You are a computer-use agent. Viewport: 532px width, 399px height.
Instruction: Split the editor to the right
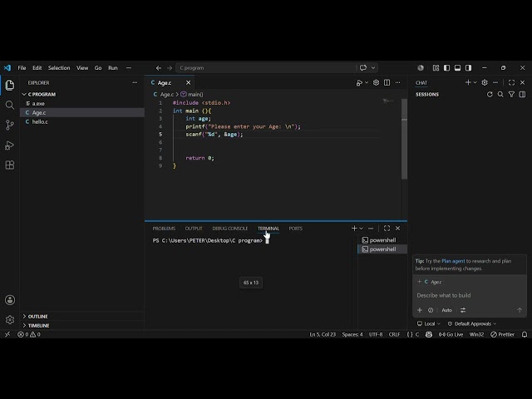(387, 82)
